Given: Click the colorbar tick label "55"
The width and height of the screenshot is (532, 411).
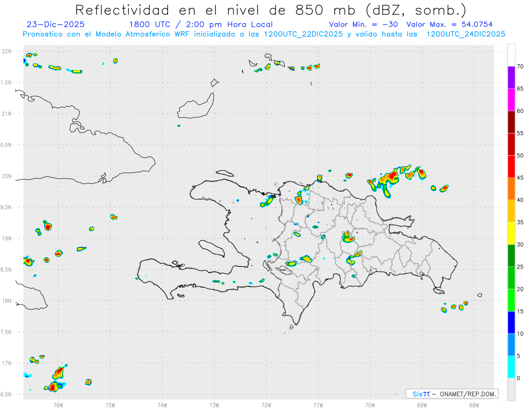Looking at the screenshot, I should coord(520,133).
